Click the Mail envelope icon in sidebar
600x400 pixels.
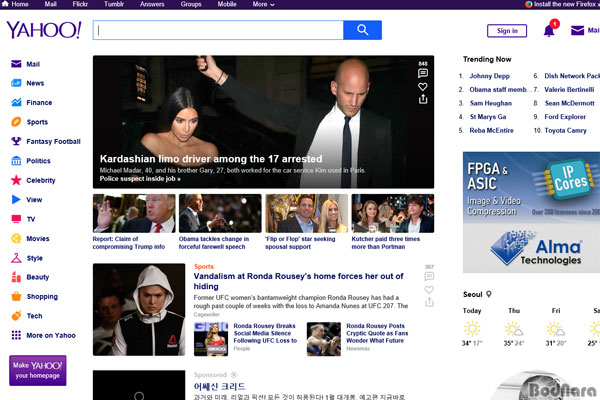[x=16, y=64]
